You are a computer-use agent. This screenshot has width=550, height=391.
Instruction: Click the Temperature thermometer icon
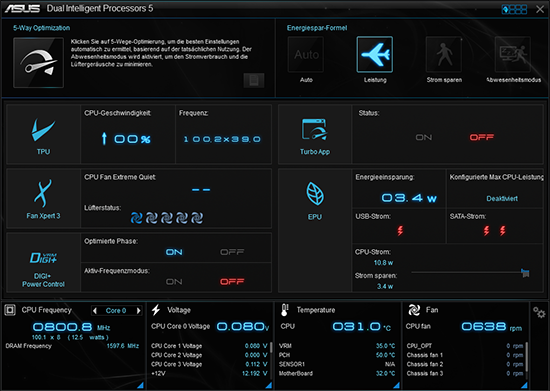coord(284,310)
